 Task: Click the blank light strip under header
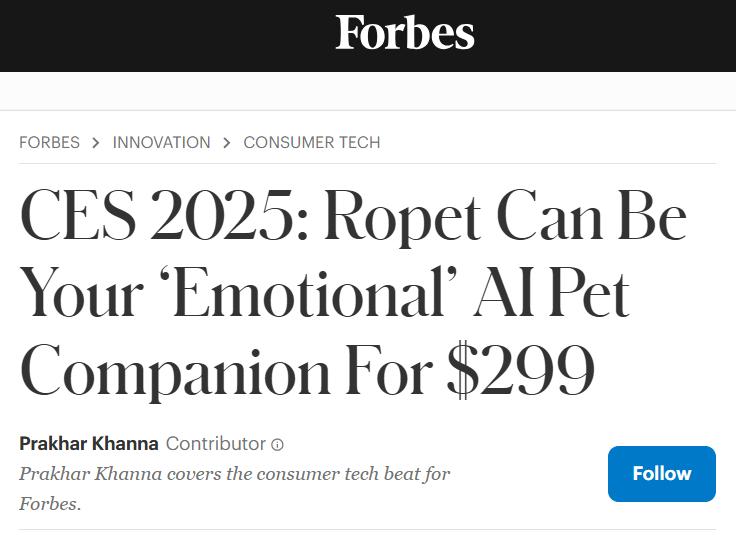pos(368,91)
